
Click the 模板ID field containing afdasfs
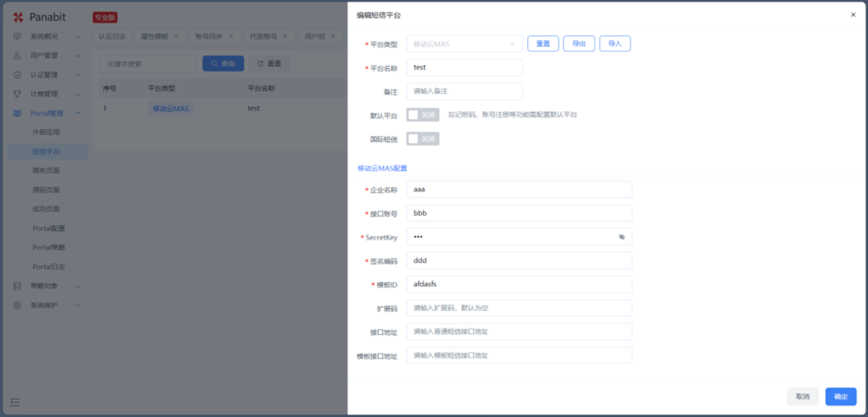tap(519, 284)
